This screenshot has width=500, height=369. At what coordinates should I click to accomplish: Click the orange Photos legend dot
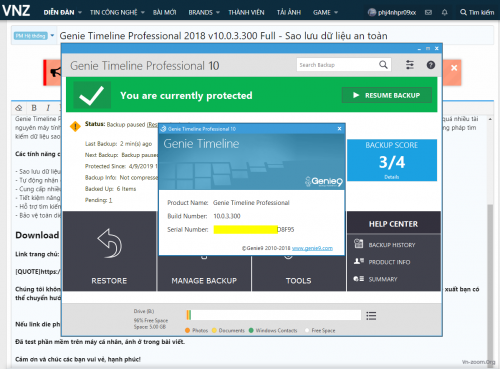click(187, 330)
